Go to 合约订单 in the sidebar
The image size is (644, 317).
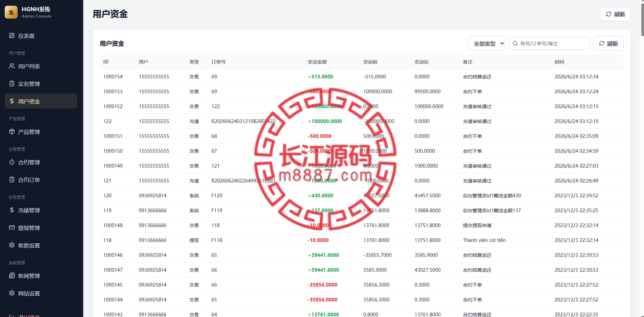point(41,179)
